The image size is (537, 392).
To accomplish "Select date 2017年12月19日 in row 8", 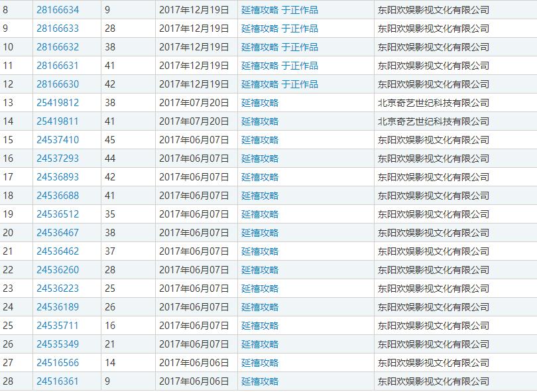I will [x=194, y=10].
